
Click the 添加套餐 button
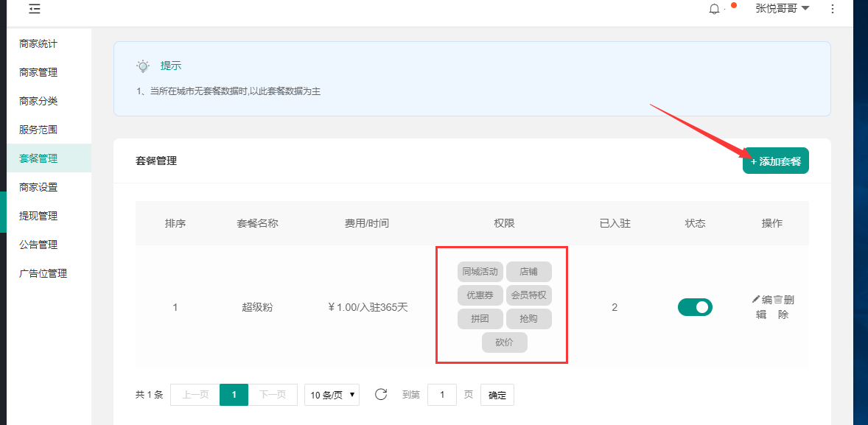click(776, 161)
